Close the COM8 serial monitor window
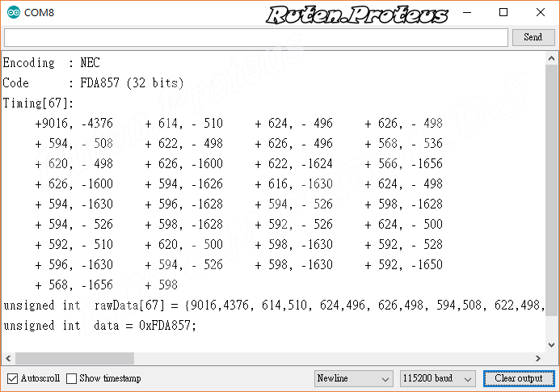560x392 pixels. [x=541, y=12]
